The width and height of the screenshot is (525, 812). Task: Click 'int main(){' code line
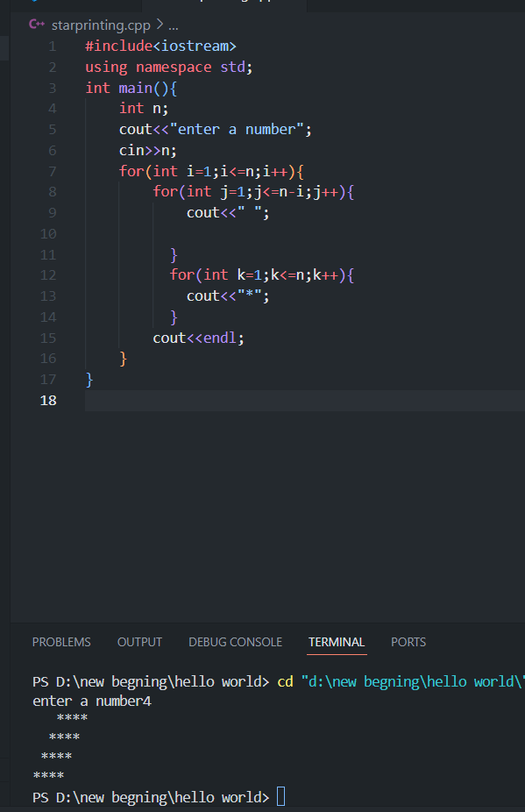[131, 88]
